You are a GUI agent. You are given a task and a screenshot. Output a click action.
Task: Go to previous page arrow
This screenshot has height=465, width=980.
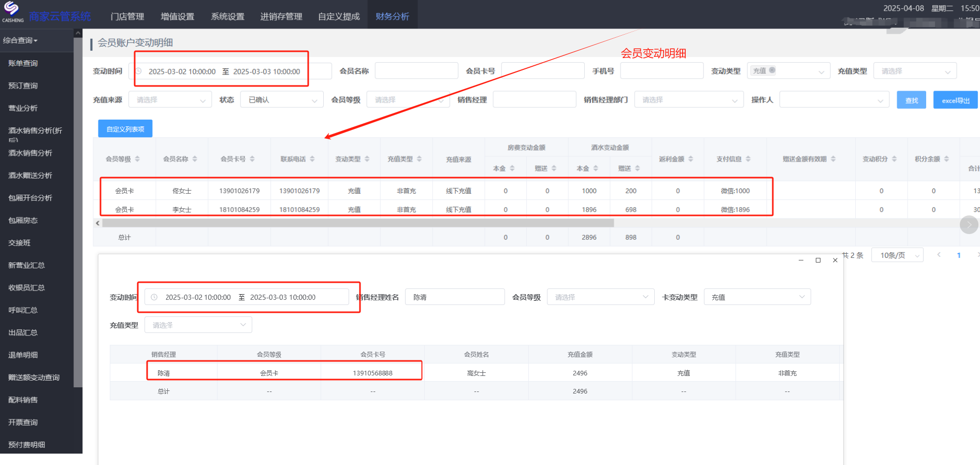tap(939, 255)
